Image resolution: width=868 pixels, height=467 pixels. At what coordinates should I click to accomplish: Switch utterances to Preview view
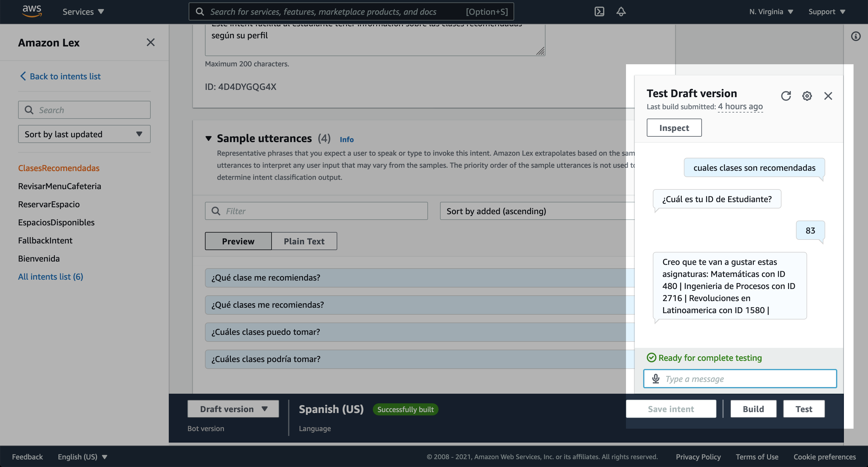(238, 241)
